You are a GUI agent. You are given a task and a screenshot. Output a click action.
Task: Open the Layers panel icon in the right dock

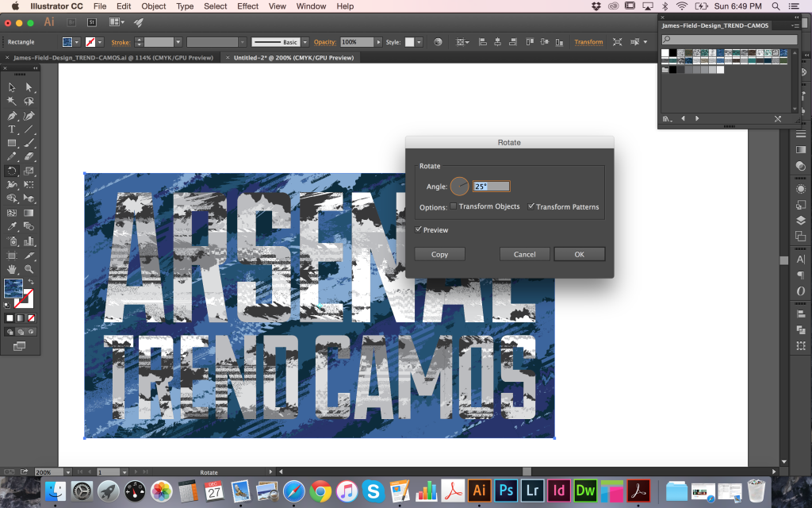[801, 221]
